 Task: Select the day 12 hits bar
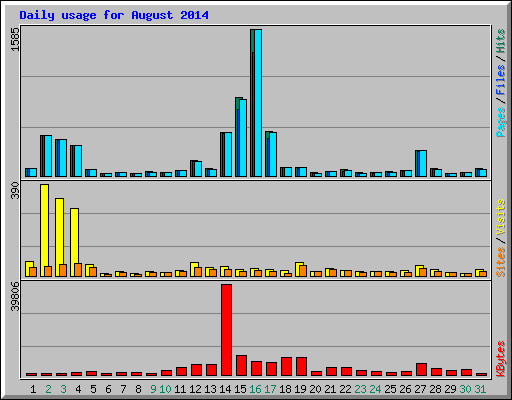[196, 168]
